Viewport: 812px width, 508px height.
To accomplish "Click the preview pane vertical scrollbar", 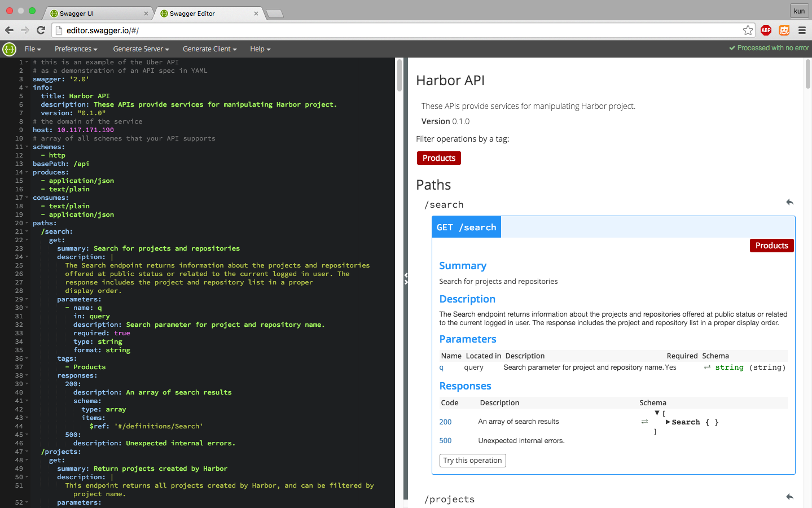I will (808, 73).
